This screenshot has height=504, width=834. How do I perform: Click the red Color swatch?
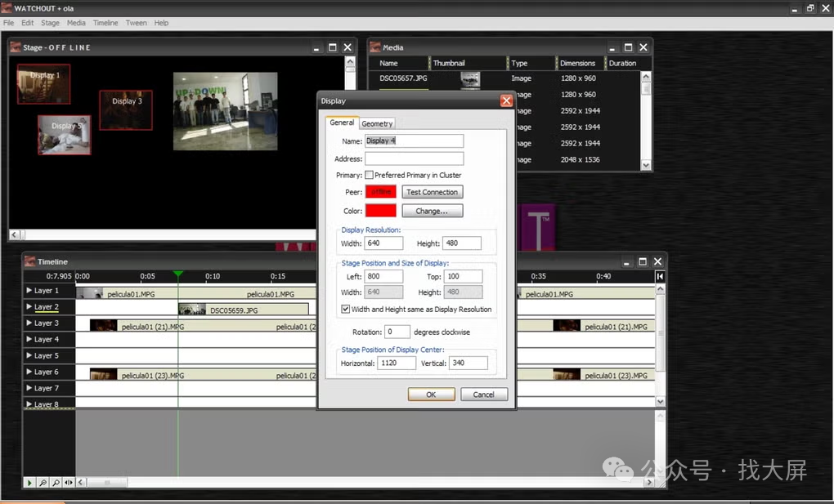coord(380,211)
